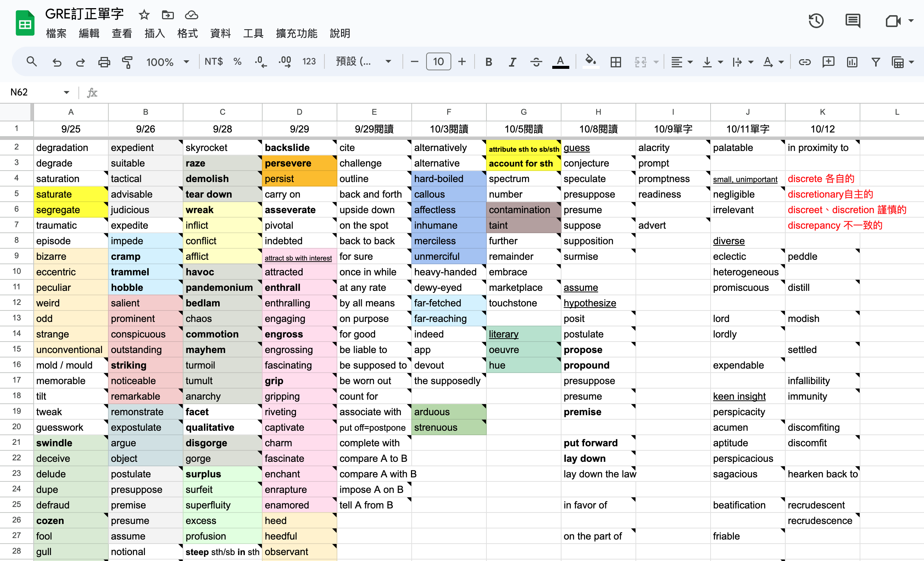Screen dimensions: 924x561
Task: Toggle strikethrough formatting
Action: click(536, 62)
